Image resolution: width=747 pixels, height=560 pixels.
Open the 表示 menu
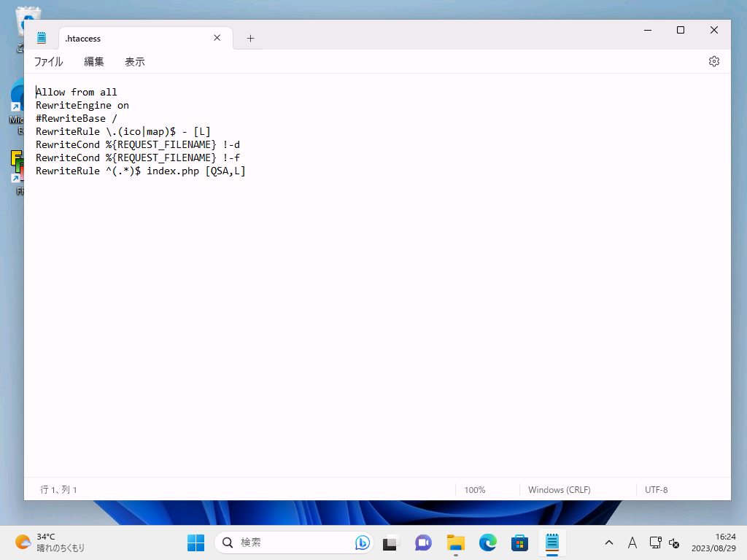(135, 62)
